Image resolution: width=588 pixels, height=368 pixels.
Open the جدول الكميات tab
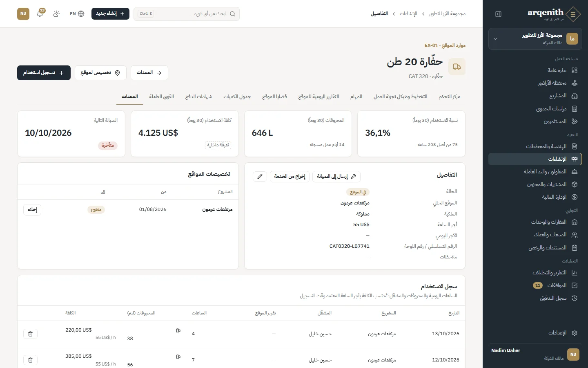tap(237, 96)
